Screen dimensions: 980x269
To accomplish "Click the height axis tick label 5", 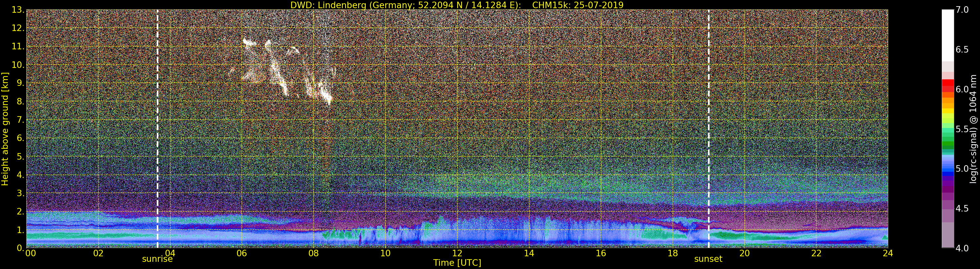I will pyautogui.click(x=20, y=156).
